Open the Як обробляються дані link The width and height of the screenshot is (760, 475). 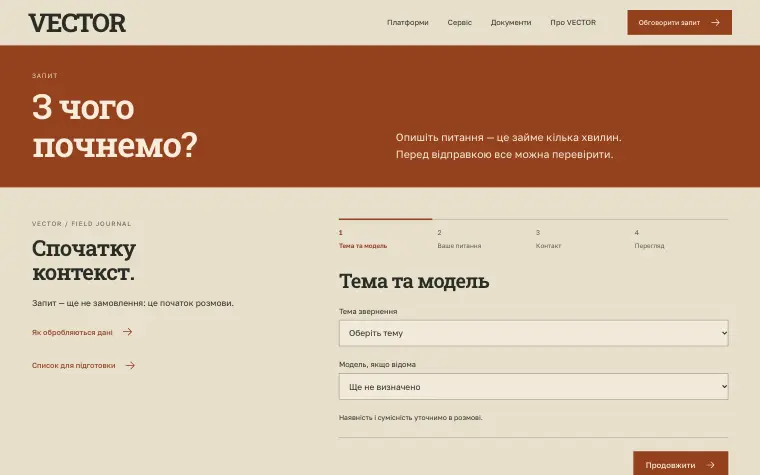(72, 332)
